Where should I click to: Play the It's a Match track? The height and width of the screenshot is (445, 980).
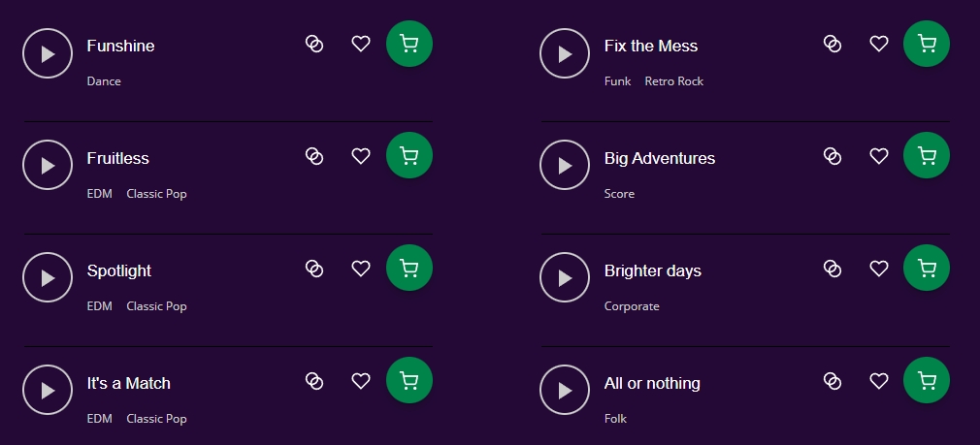click(48, 390)
